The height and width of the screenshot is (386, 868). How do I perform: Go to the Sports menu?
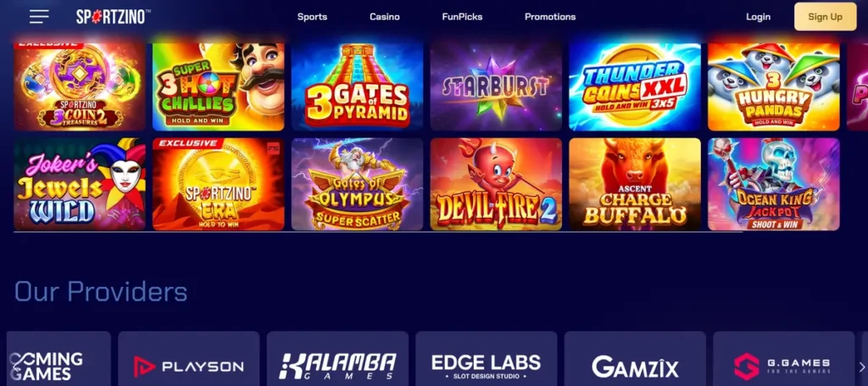pyautogui.click(x=312, y=17)
